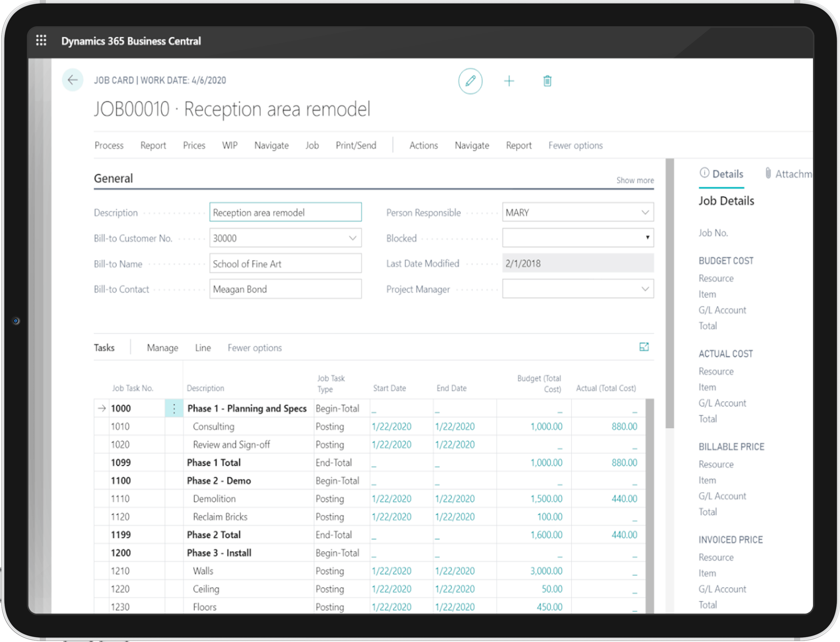Open the Actions menu
The image size is (840, 642).
coord(424,146)
